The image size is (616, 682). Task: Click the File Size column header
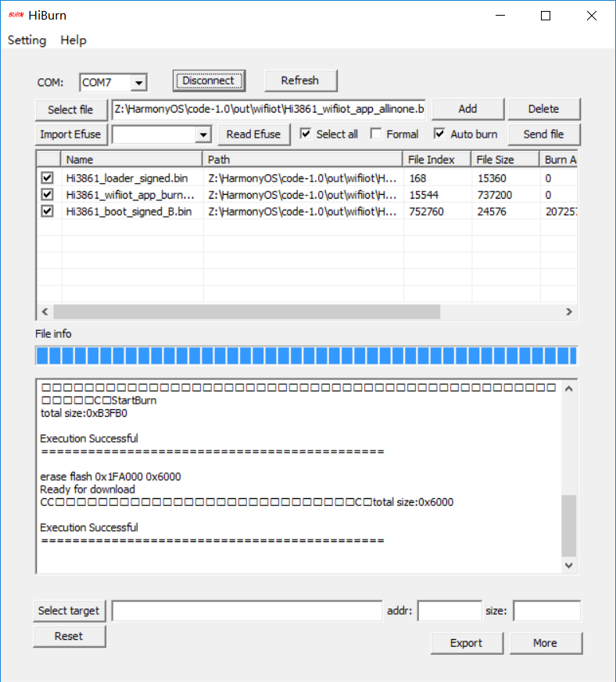point(505,160)
